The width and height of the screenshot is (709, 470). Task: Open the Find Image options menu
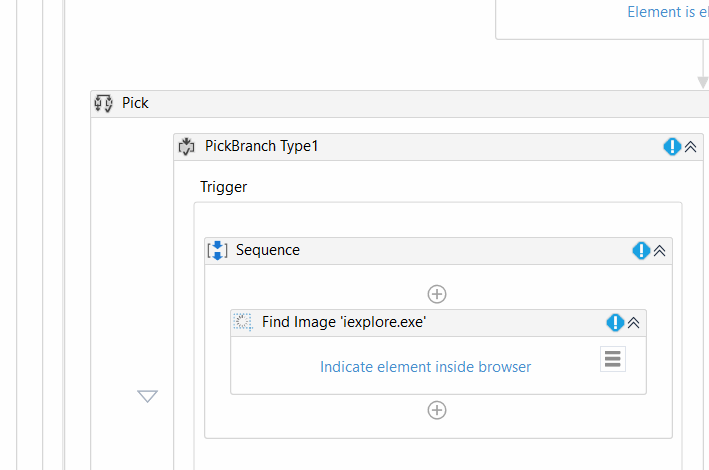tap(613, 359)
